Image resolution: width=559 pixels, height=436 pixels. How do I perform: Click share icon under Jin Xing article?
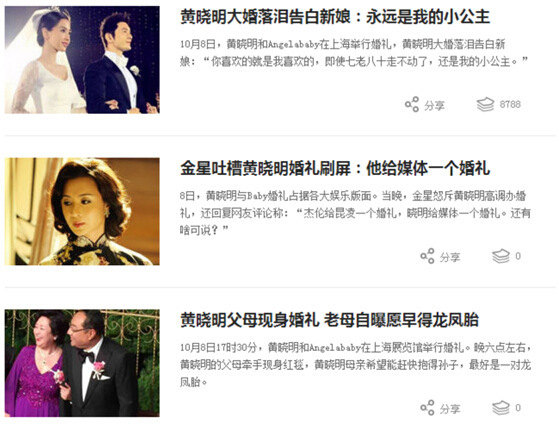click(427, 256)
